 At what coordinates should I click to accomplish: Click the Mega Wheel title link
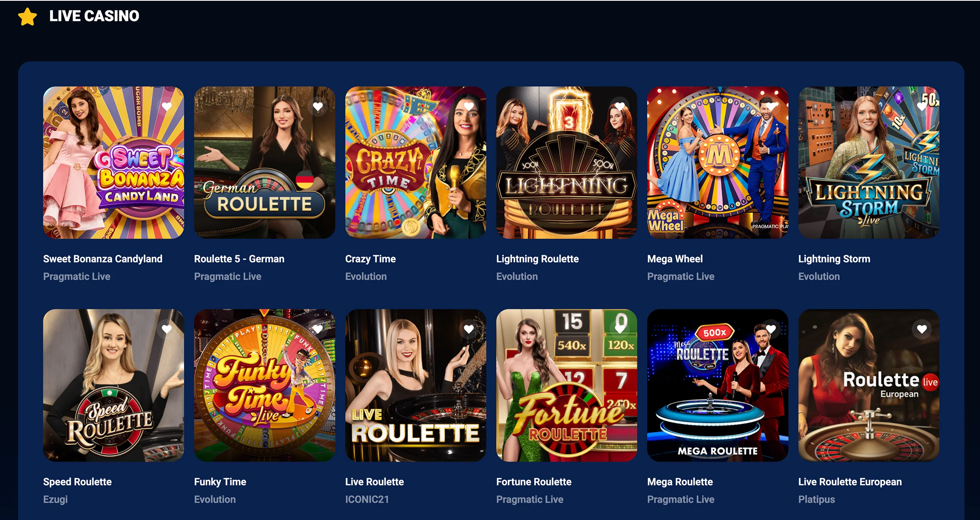pyautogui.click(x=675, y=259)
